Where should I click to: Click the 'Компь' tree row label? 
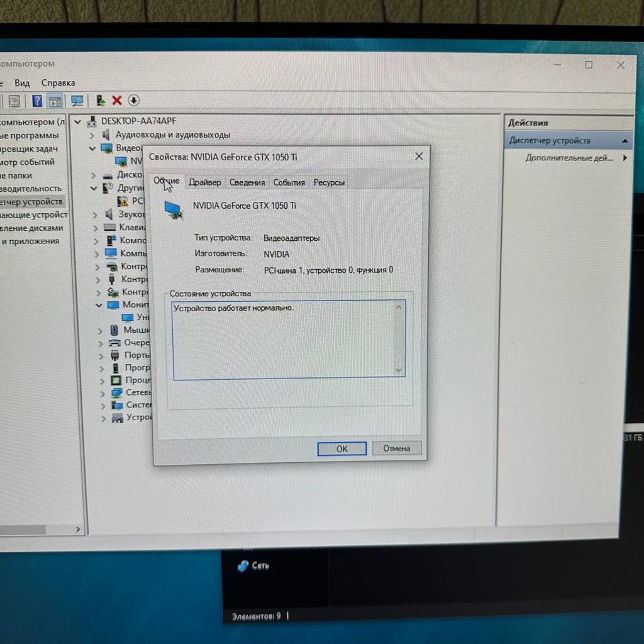(133, 253)
